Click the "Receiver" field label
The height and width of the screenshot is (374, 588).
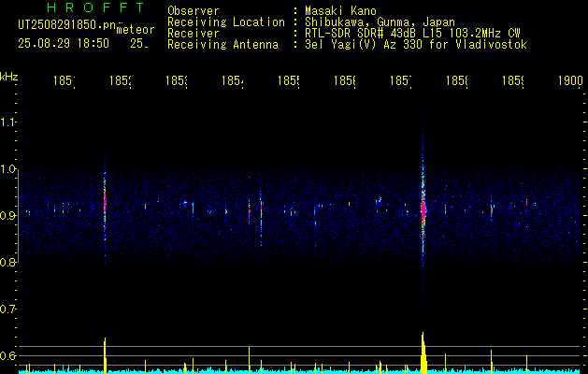click(x=194, y=34)
